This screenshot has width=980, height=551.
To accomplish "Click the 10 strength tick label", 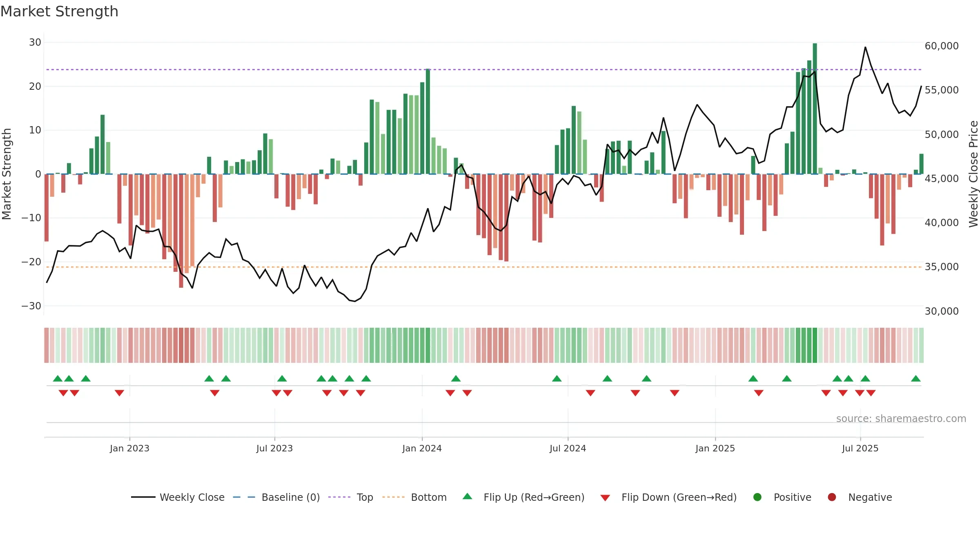I will coord(35,130).
